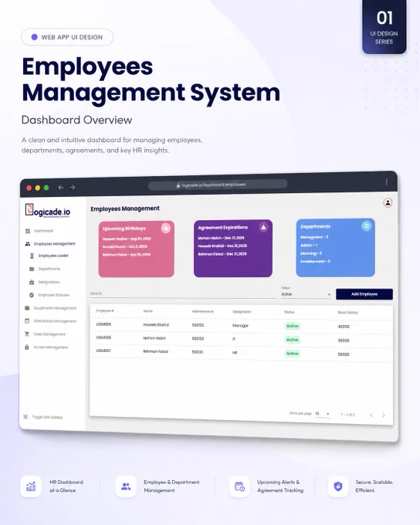Click Active status badge in HR row
Screen dimensions: 420x525
point(292,354)
